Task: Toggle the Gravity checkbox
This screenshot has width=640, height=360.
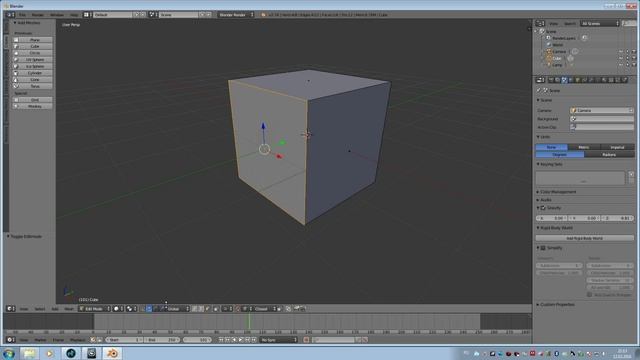Action: (543, 208)
